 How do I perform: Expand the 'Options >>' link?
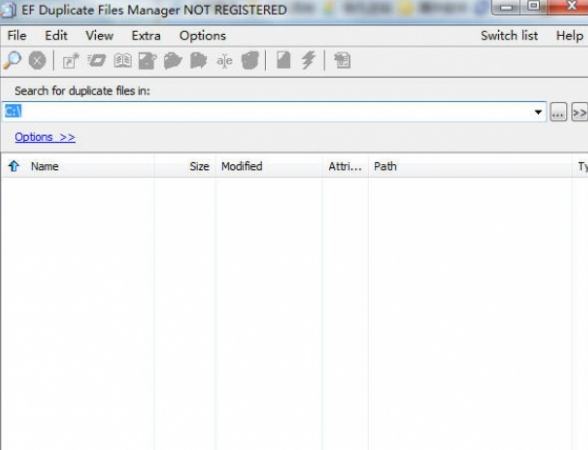tap(45, 137)
